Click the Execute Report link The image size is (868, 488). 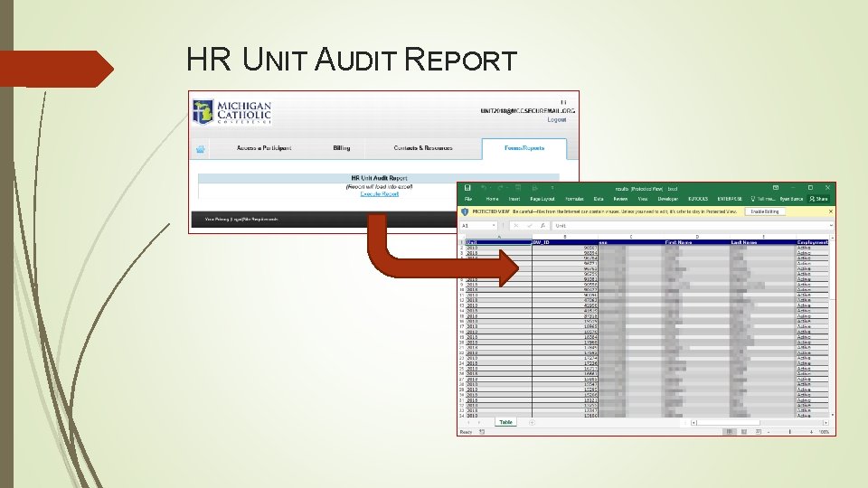pos(379,194)
